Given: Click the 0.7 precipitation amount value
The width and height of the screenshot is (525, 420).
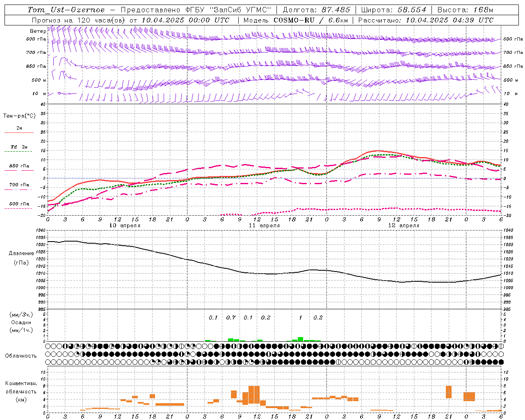Looking at the screenshot, I should tap(231, 317).
